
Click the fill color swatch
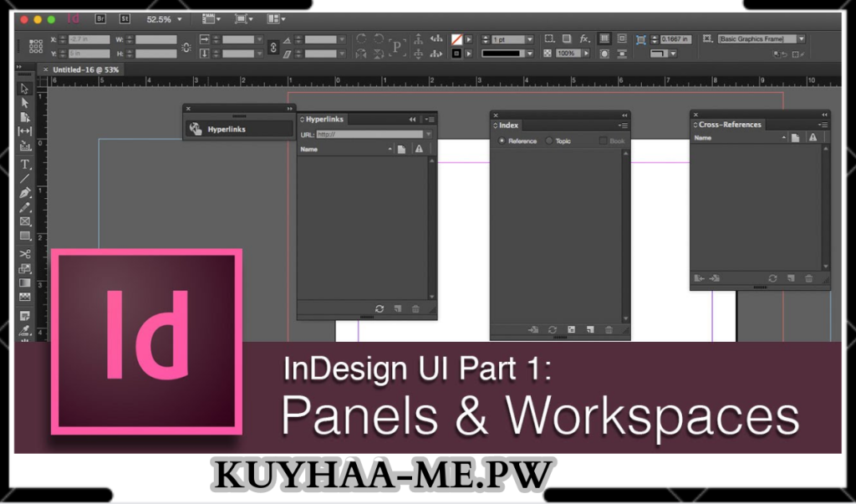coord(457,39)
